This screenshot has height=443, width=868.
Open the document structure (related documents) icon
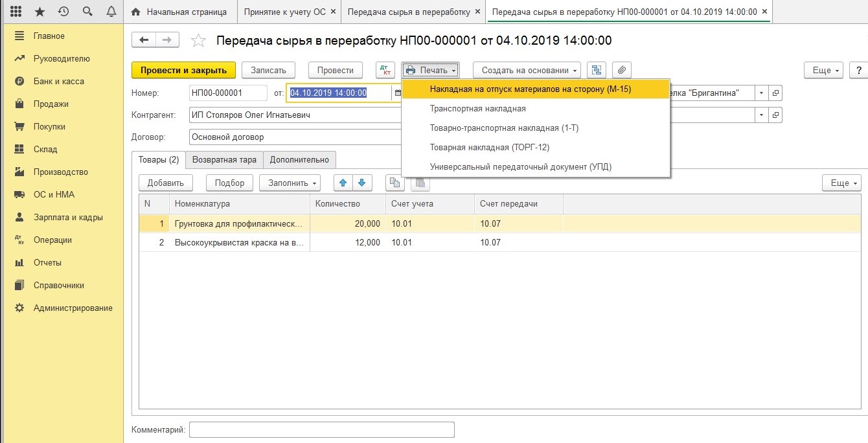[597, 70]
